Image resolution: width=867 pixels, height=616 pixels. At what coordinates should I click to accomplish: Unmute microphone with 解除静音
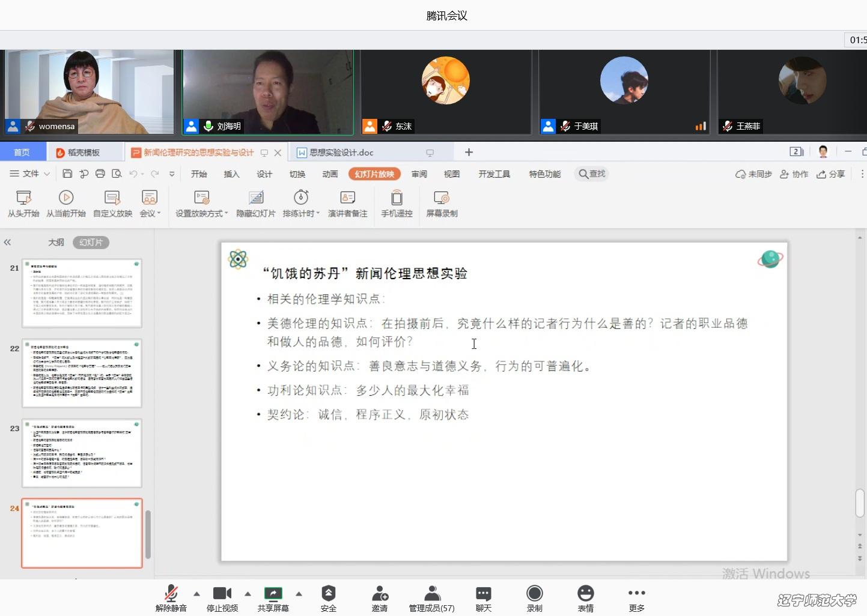[171, 599]
